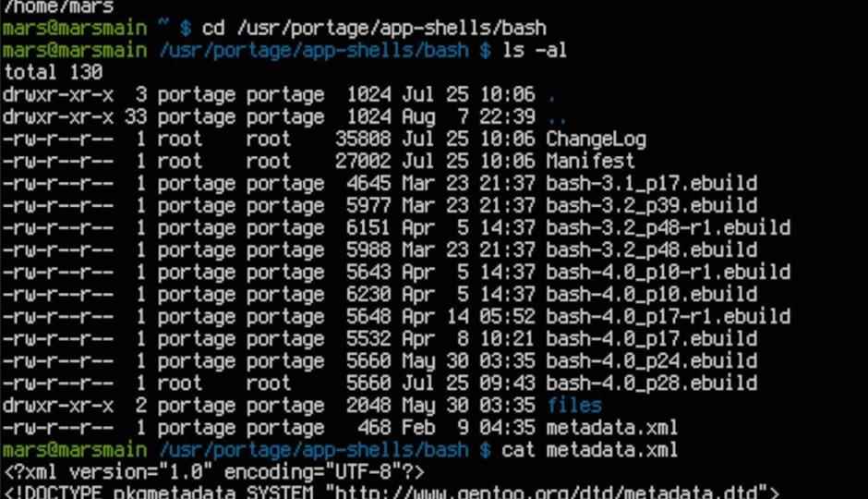Click the xml version encoding line
The width and height of the screenshot is (868, 499).
point(214,472)
